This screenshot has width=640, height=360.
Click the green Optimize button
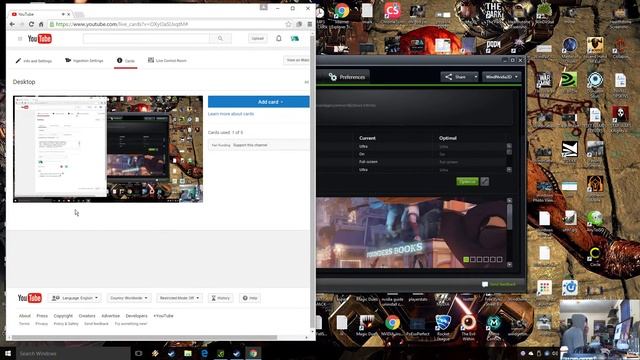pyautogui.click(x=467, y=181)
